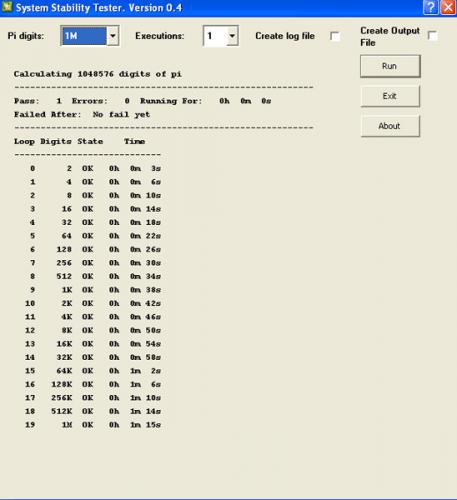457x500 pixels.
Task: Click the System Stability Tester title bar icon
Action: 7,7
